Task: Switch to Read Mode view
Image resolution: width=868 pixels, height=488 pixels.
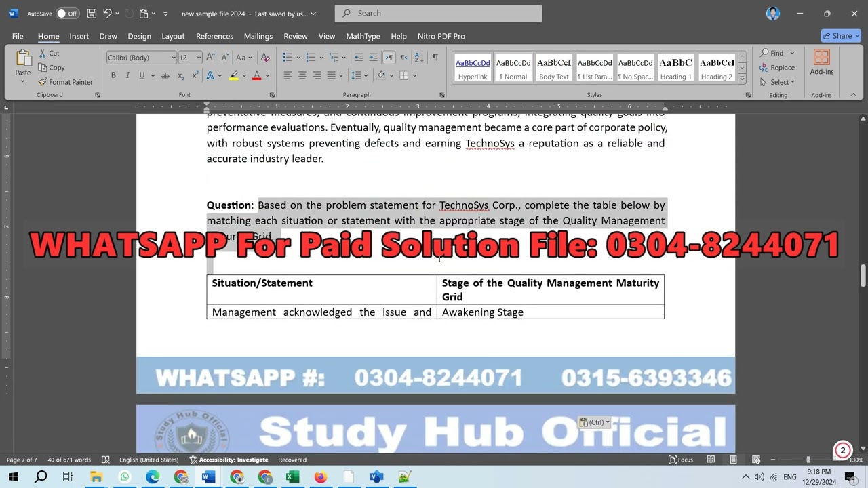Action: [x=711, y=460]
